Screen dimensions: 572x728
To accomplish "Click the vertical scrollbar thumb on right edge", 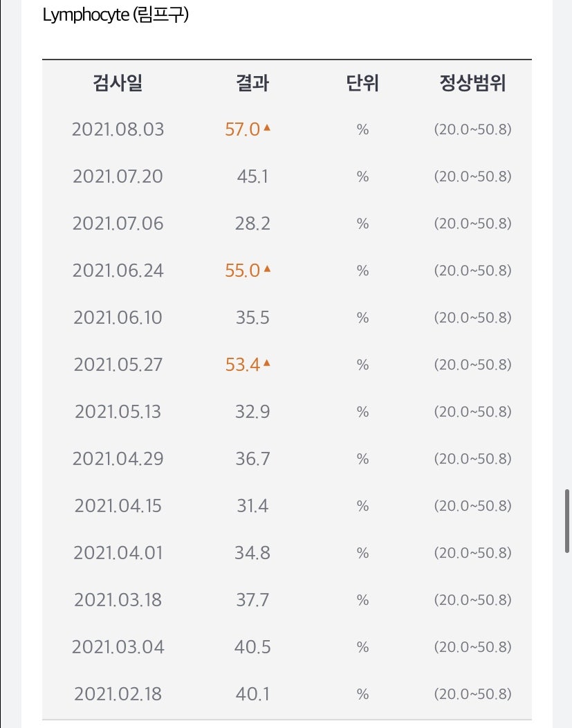I will coord(567,520).
